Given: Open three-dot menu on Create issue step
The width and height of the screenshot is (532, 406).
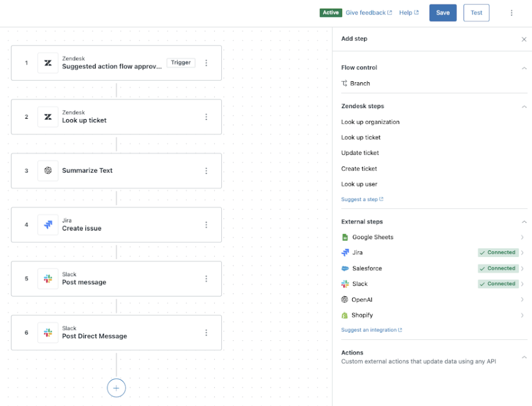Looking at the screenshot, I should 206,225.
